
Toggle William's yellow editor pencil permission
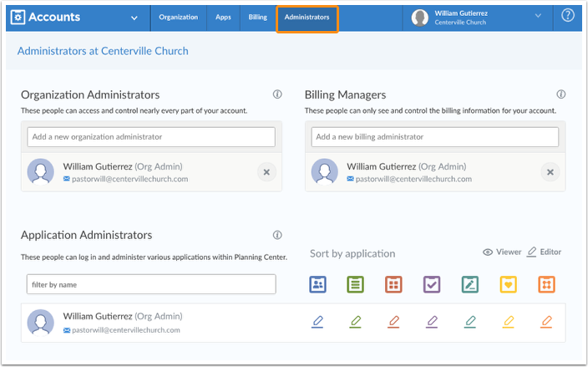[508, 322]
